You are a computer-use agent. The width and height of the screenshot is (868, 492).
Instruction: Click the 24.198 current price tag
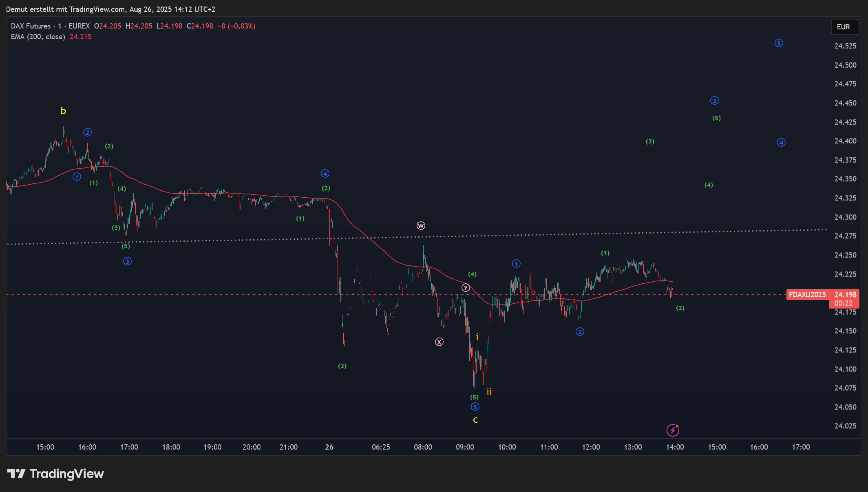[845, 295]
